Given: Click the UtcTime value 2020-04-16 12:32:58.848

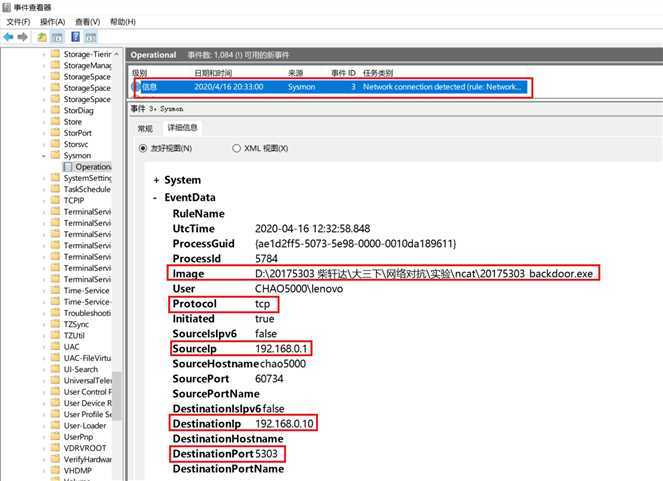Looking at the screenshot, I should click(312, 229).
